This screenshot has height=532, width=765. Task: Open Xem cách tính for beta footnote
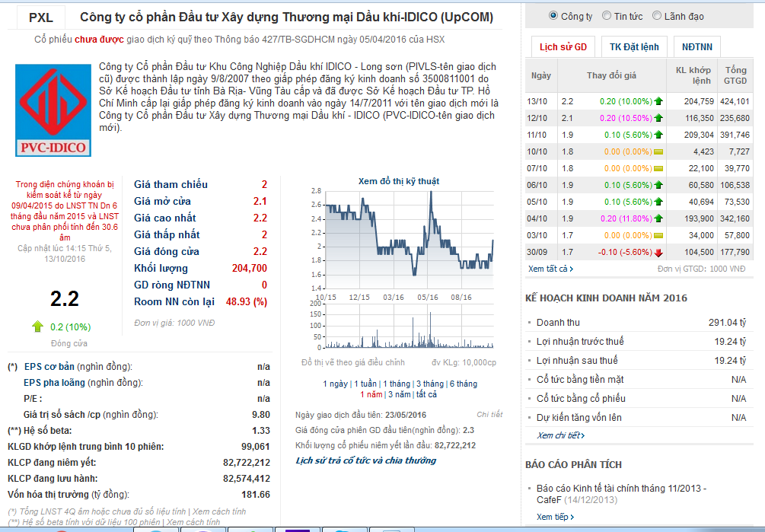click(193, 522)
